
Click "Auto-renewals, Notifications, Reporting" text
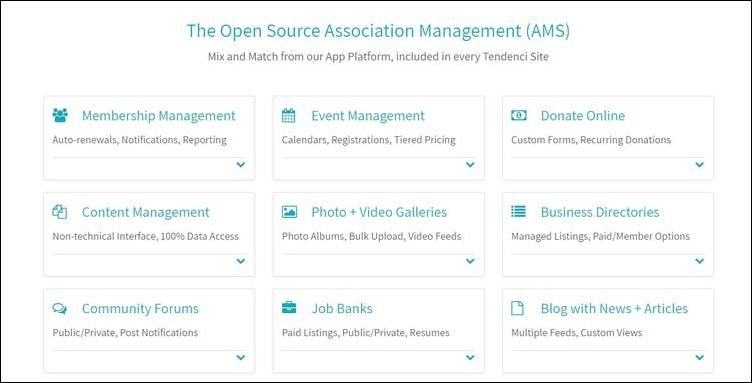click(140, 140)
